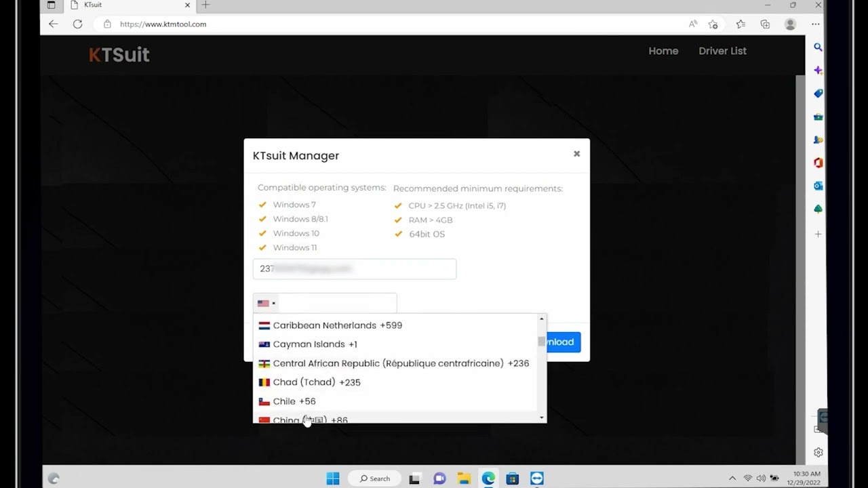
Task: Open the Wi-Fi network status icon
Action: click(748, 479)
